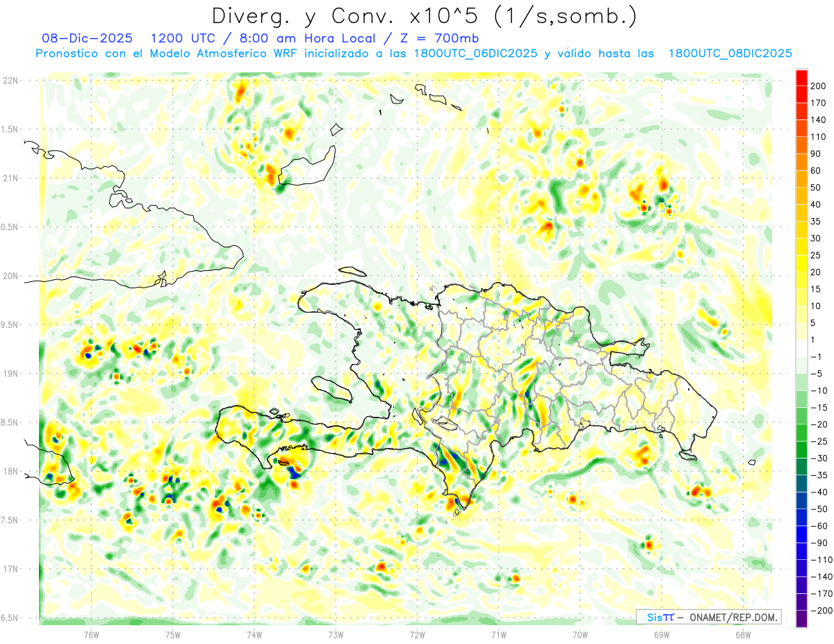This screenshot has height=644, width=834.
Task: Click the '1800UTC_08DIC2025' valid-until time
Action: pyautogui.click(x=730, y=53)
